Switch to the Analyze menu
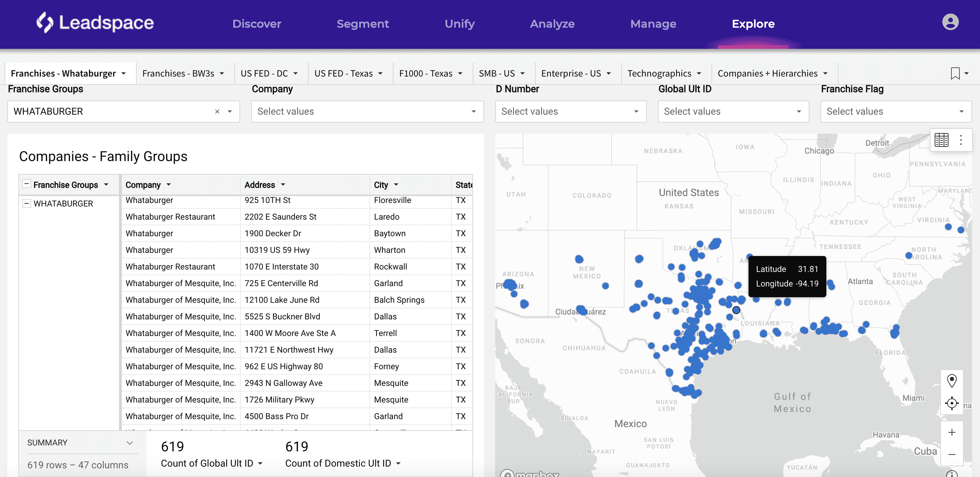The height and width of the screenshot is (477, 980). pos(552,24)
